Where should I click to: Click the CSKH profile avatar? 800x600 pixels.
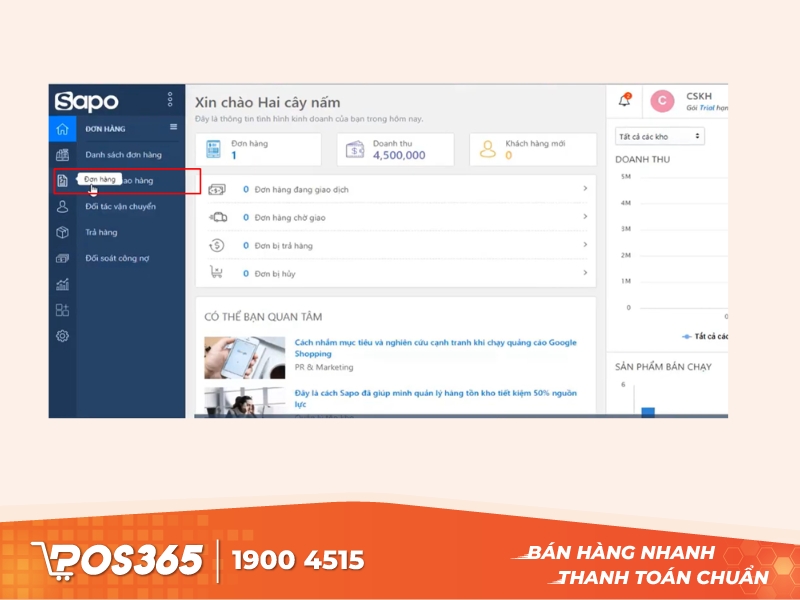coord(662,101)
